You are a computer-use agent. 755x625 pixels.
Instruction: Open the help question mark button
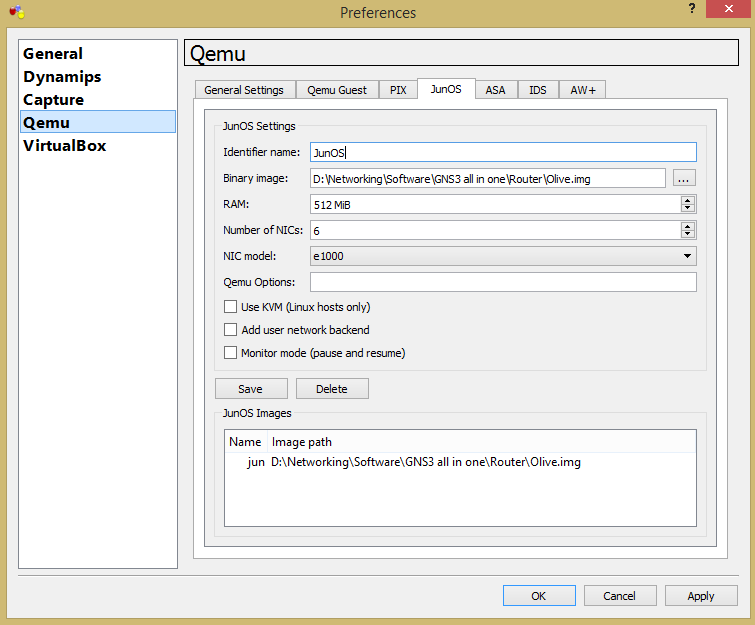click(x=691, y=8)
